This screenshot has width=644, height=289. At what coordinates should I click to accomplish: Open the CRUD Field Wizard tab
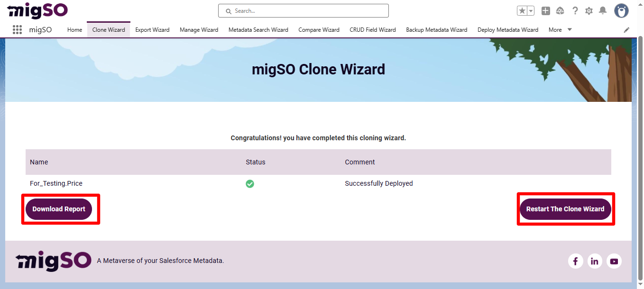(373, 30)
